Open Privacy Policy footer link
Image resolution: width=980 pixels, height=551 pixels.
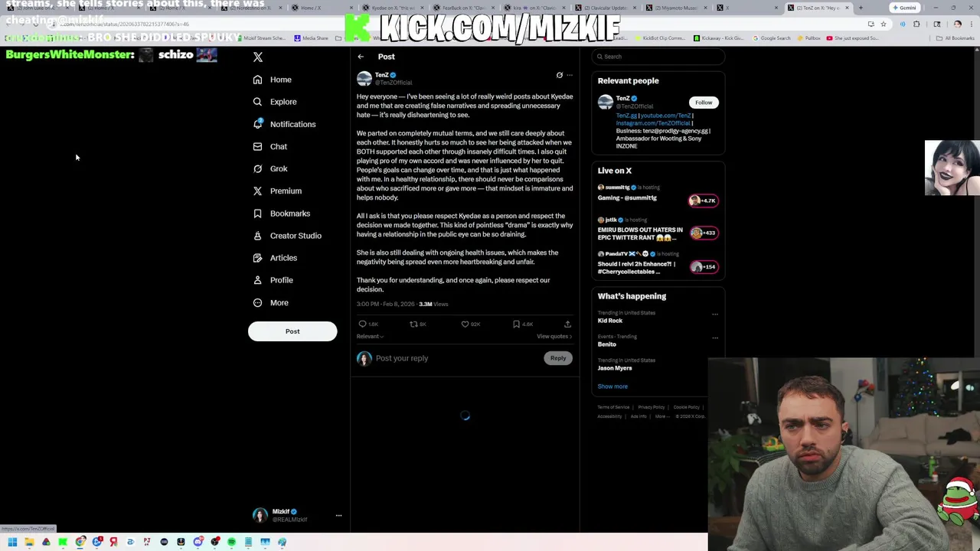[x=652, y=407]
